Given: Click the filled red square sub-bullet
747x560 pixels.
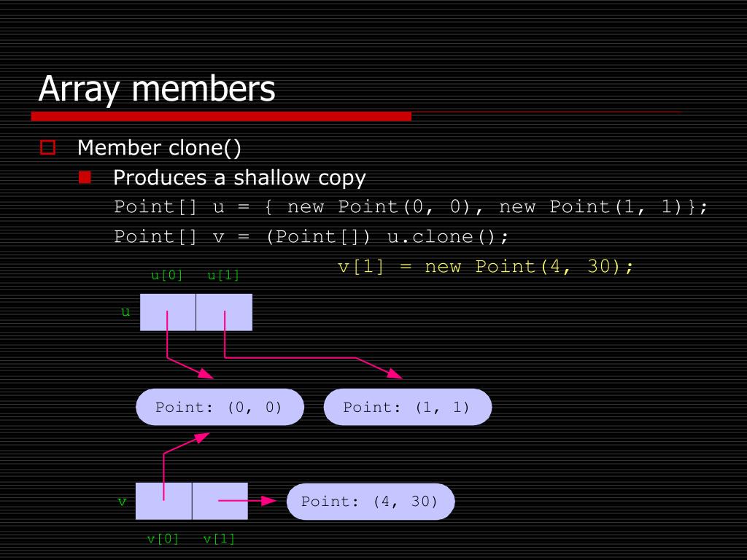Looking at the screenshot, I should (x=85, y=177).
